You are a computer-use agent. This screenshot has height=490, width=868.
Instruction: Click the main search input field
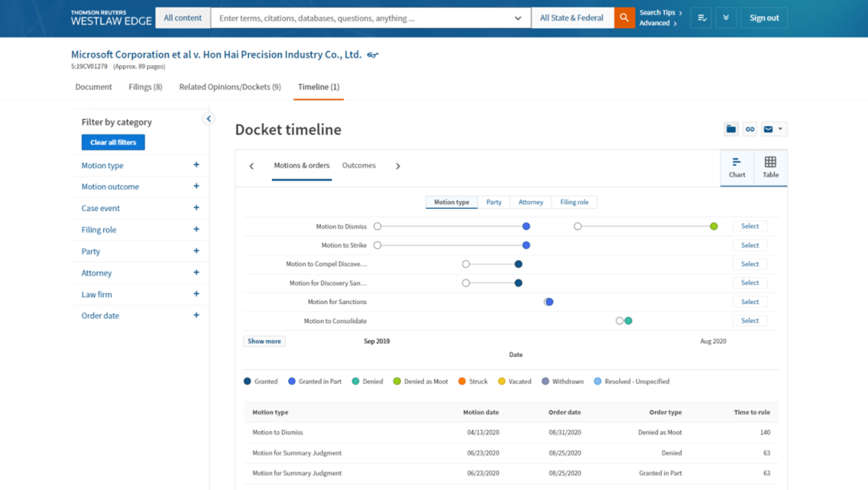(x=366, y=18)
